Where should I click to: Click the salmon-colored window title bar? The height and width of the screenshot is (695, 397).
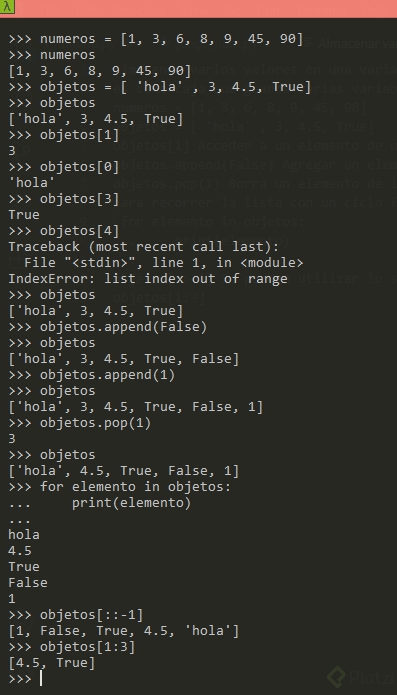198,9
